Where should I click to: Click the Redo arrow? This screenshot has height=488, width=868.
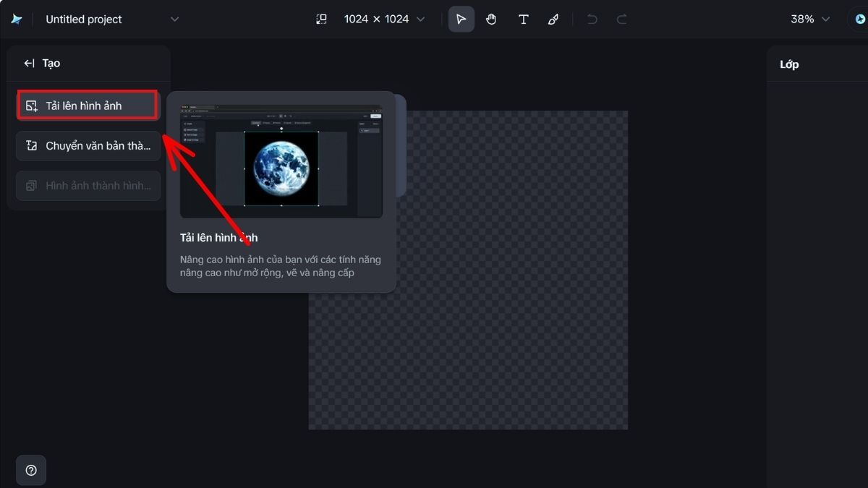[621, 20]
